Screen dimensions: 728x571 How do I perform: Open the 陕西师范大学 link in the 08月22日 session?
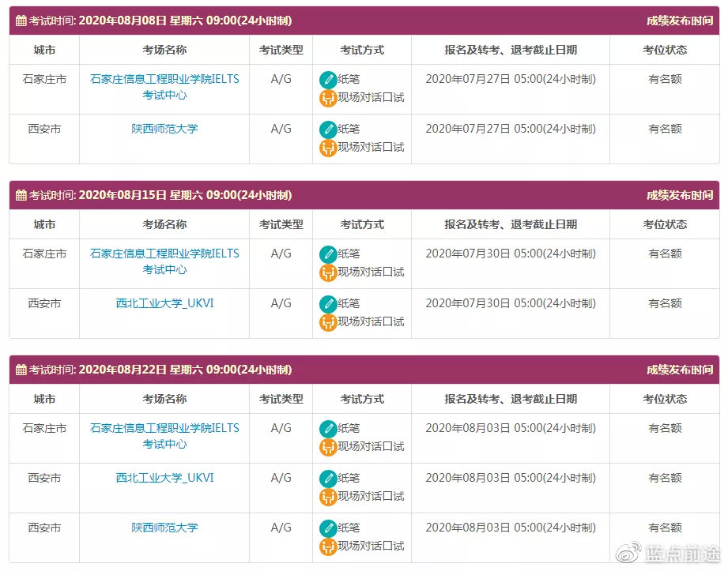pos(164,528)
